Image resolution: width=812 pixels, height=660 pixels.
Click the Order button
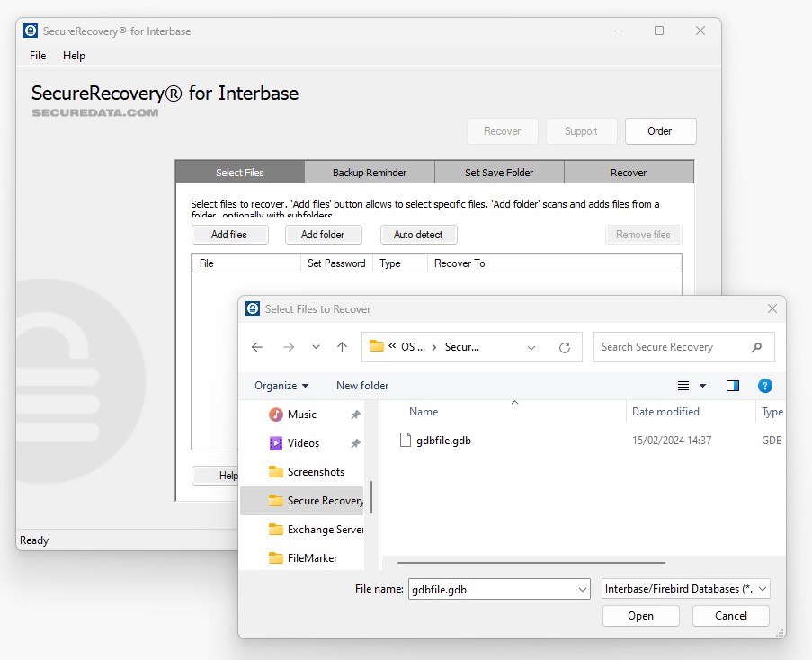(x=660, y=131)
